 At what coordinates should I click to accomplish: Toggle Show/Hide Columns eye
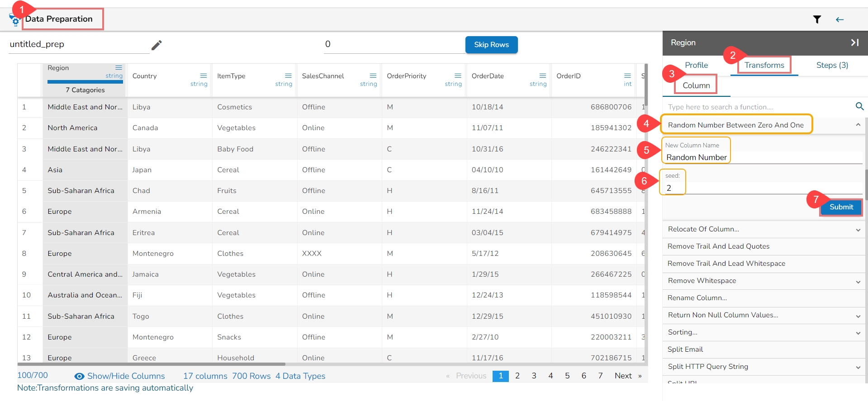click(80, 376)
